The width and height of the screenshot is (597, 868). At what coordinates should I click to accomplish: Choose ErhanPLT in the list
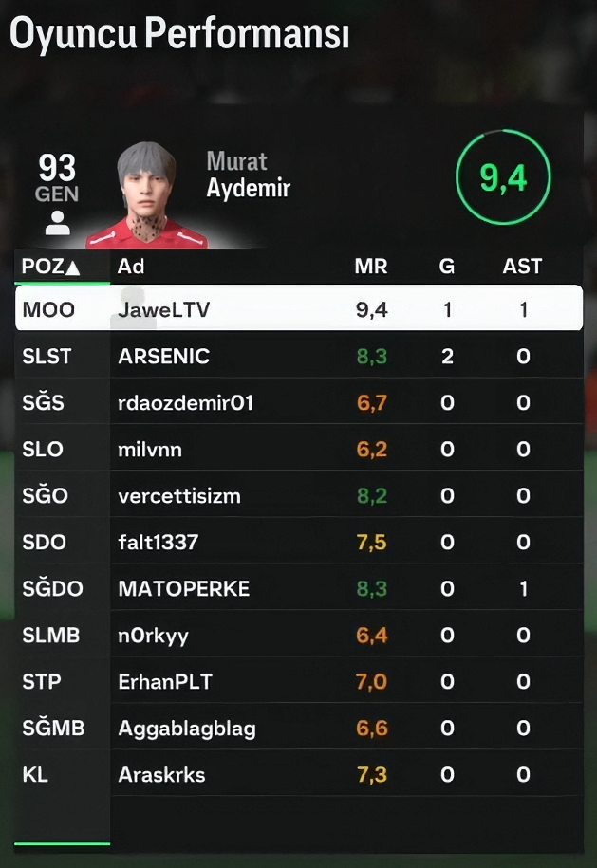(x=299, y=681)
